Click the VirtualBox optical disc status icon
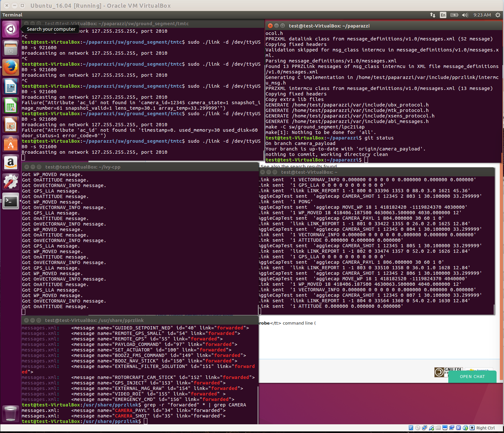This screenshot has width=504, height=433. (418, 428)
